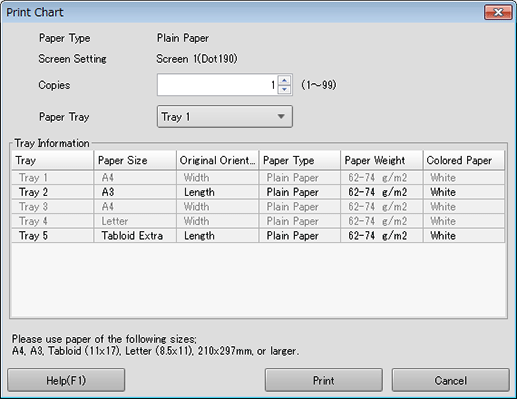Screen dimensions: 517x399
Task: Decrease copies with the down spinner arrow
Action: point(284,89)
